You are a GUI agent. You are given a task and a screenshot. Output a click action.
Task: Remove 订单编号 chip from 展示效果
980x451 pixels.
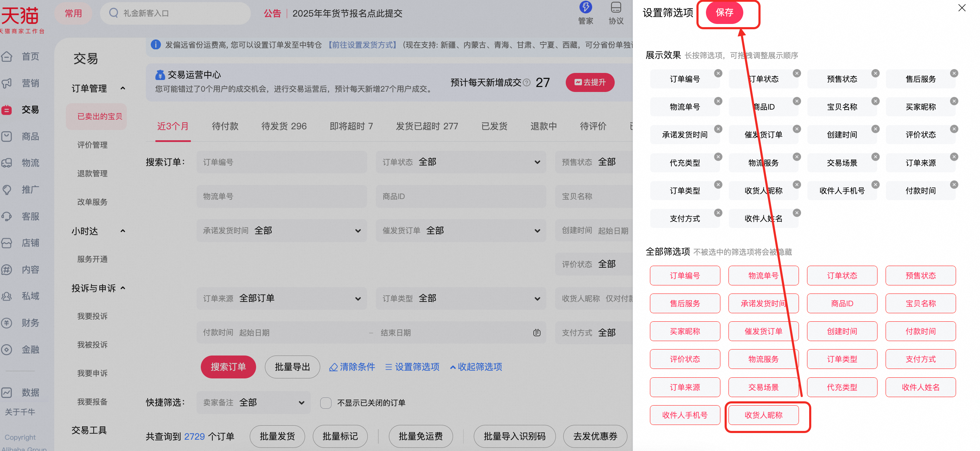pyautogui.click(x=718, y=73)
